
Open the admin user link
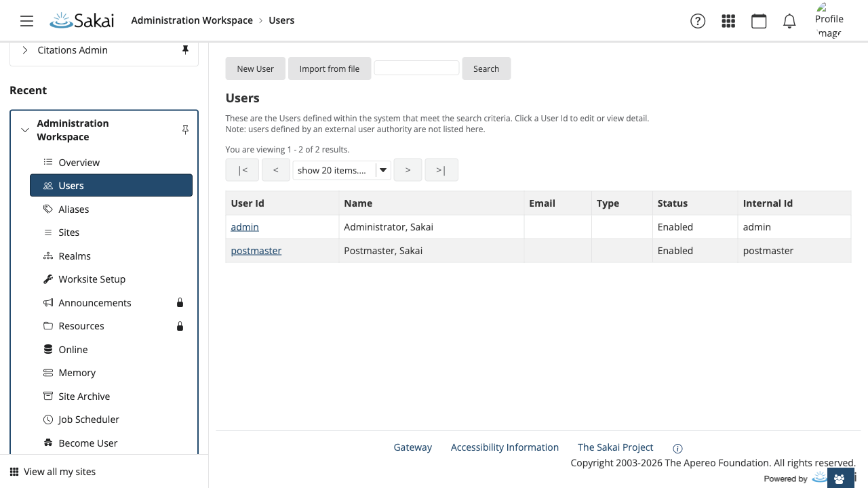coord(245,227)
